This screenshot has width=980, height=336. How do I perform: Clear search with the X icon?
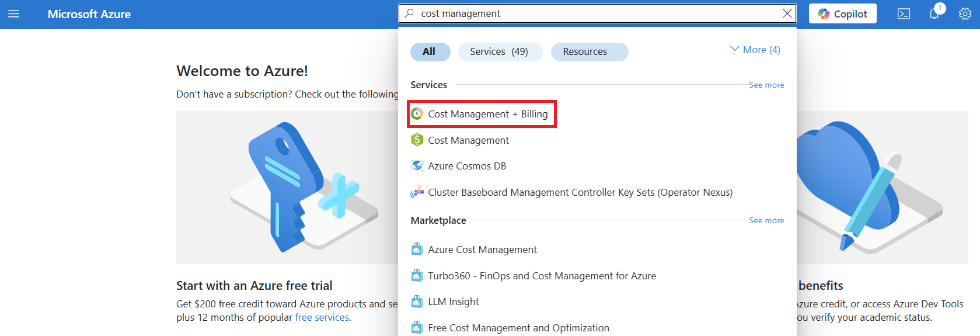[x=787, y=13]
